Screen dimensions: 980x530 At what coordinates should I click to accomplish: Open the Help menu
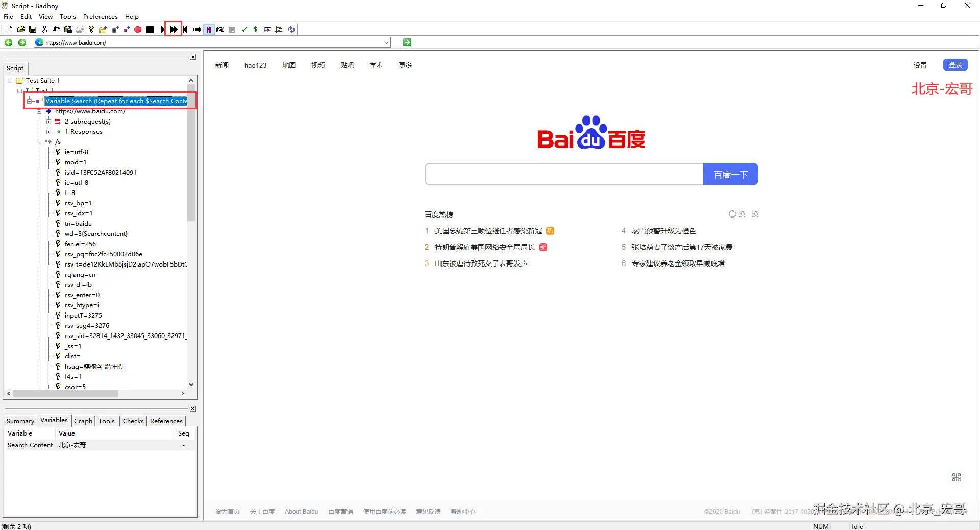click(x=132, y=16)
